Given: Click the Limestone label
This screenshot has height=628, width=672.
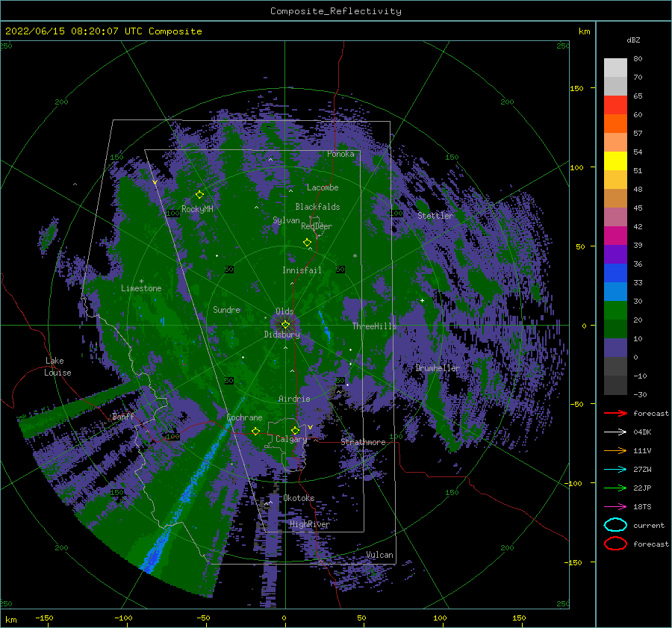Looking at the screenshot, I should (x=141, y=288).
